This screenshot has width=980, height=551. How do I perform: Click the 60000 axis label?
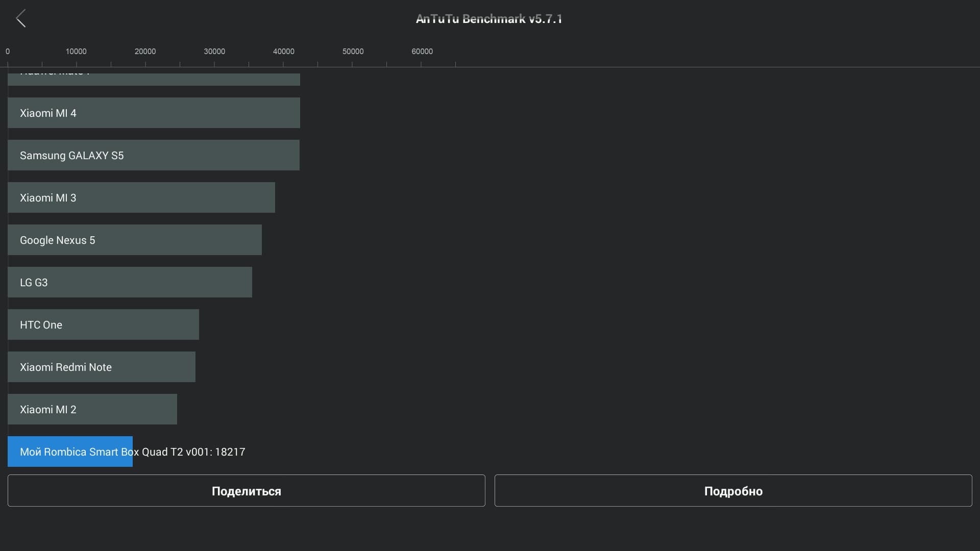(422, 52)
